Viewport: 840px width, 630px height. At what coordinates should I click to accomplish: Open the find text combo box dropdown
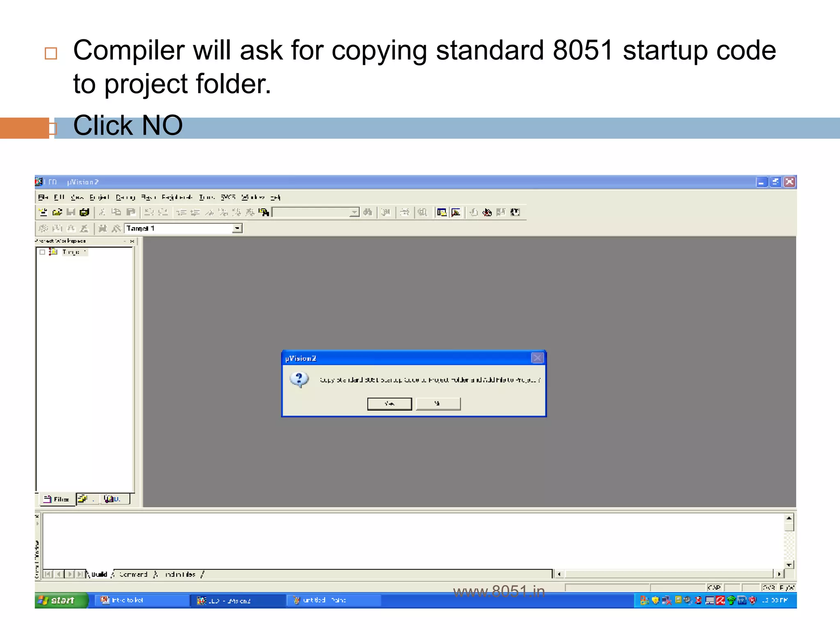(x=354, y=212)
